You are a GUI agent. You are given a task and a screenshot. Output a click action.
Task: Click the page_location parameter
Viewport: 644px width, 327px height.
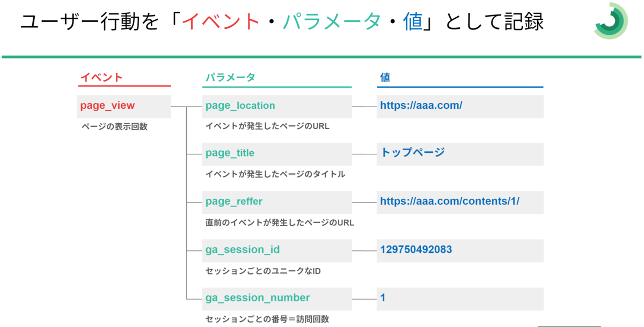point(277,106)
